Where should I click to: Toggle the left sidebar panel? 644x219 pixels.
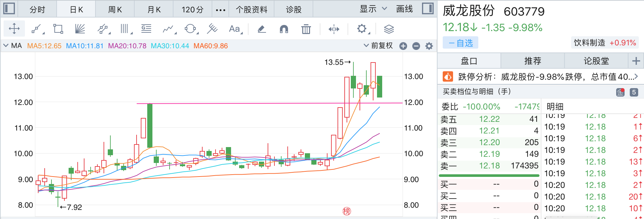(x=9, y=9)
